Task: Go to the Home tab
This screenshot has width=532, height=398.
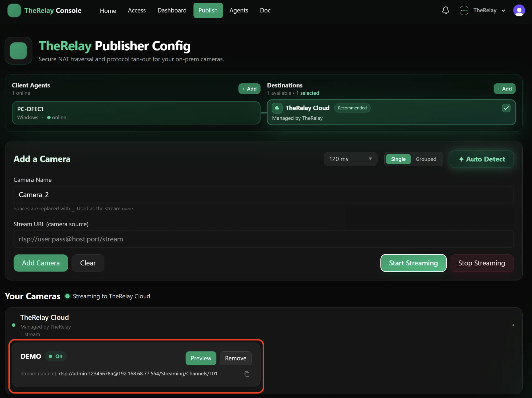Action: [108, 11]
